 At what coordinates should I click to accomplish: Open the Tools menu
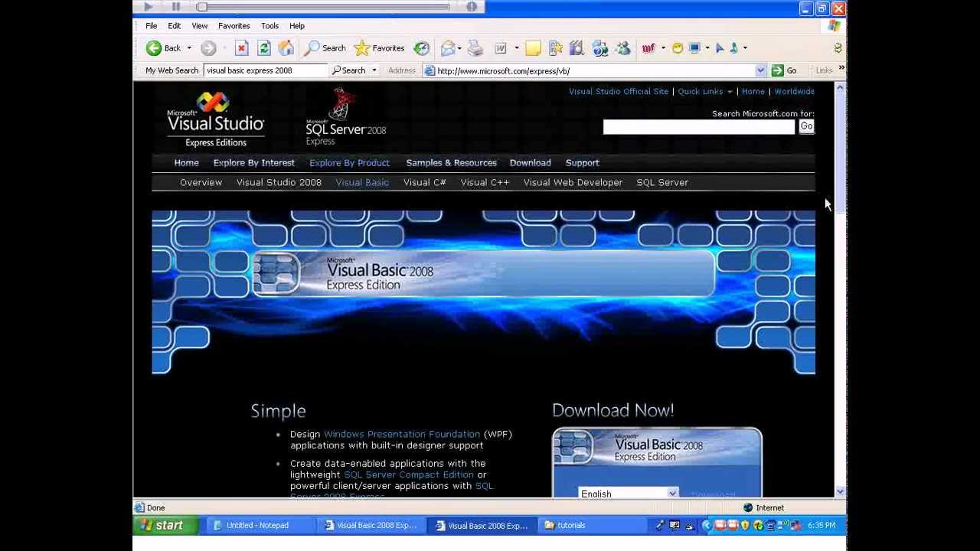coord(269,26)
